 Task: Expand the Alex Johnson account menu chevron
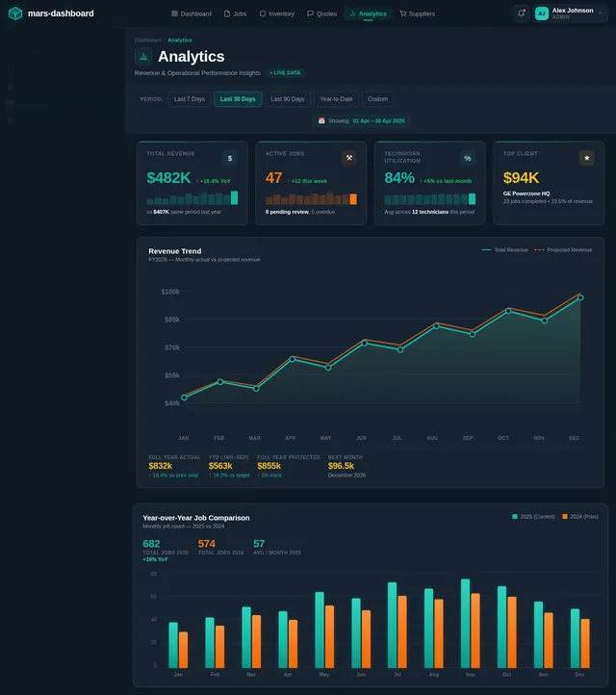tap(600, 13)
